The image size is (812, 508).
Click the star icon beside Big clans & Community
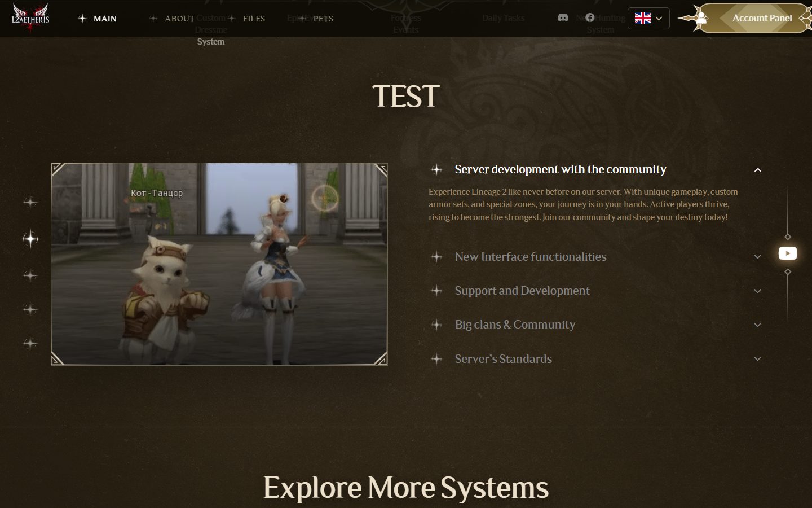(436, 325)
